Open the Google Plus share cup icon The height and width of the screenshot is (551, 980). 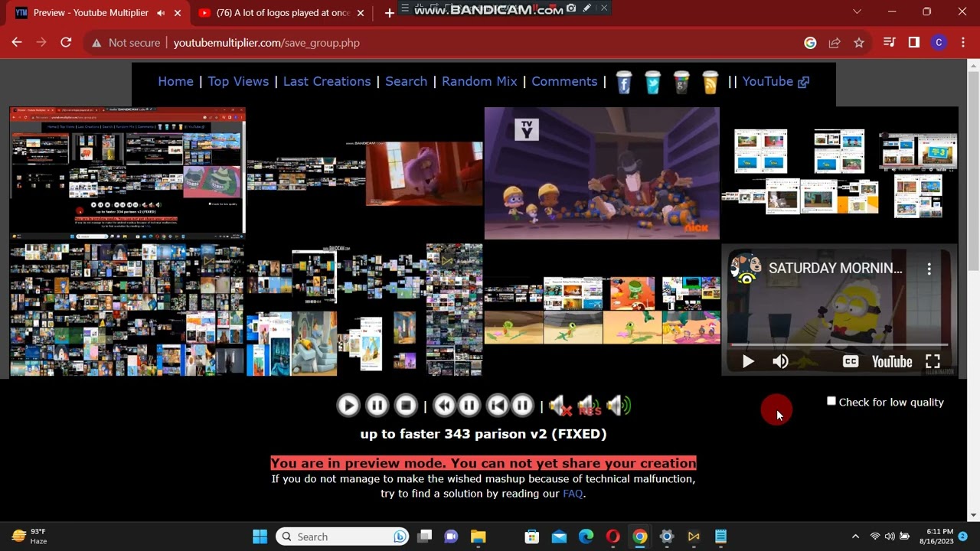click(x=681, y=82)
